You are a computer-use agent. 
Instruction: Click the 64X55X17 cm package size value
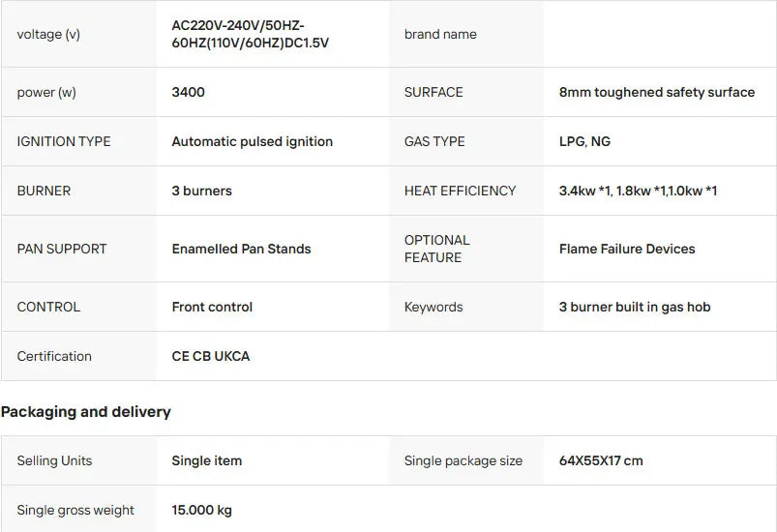[601, 460]
